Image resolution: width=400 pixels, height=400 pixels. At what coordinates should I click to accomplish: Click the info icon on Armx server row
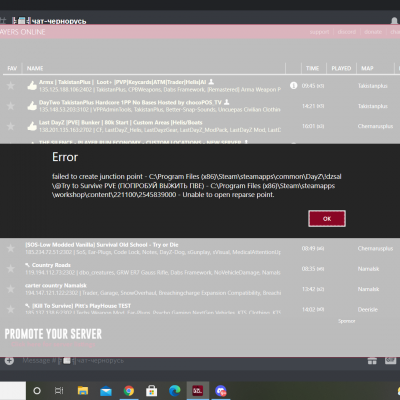tap(293, 86)
